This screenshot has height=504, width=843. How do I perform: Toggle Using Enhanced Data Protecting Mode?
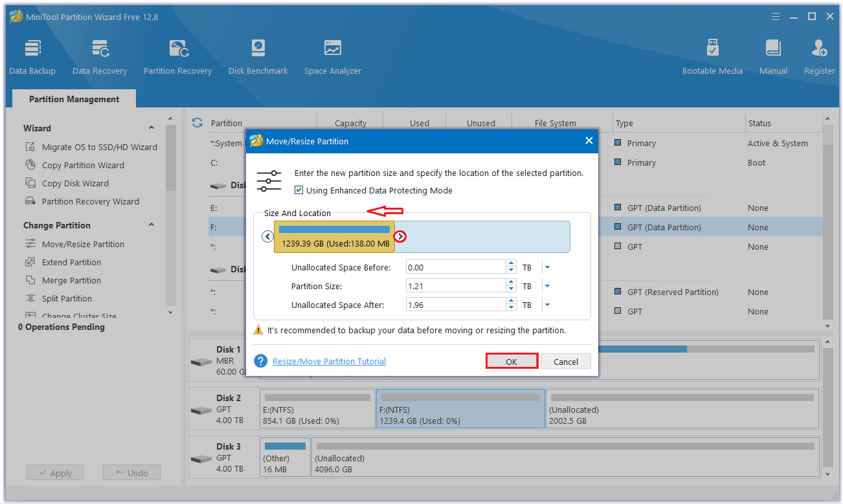(298, 190)
